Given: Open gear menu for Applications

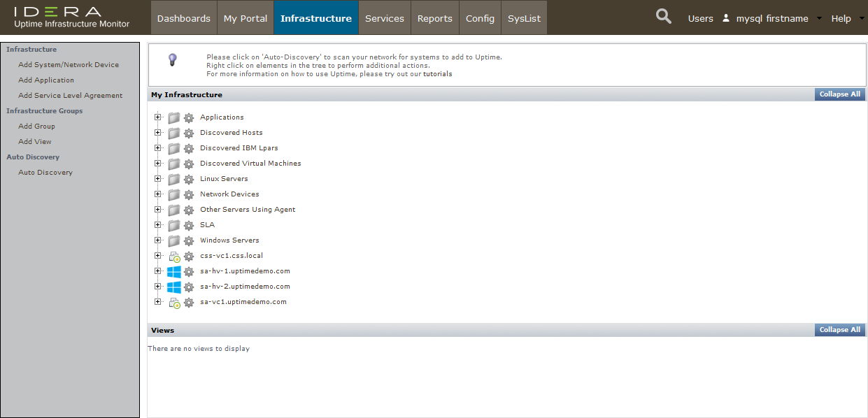Looking at the screenshot, I should [189, 117].
